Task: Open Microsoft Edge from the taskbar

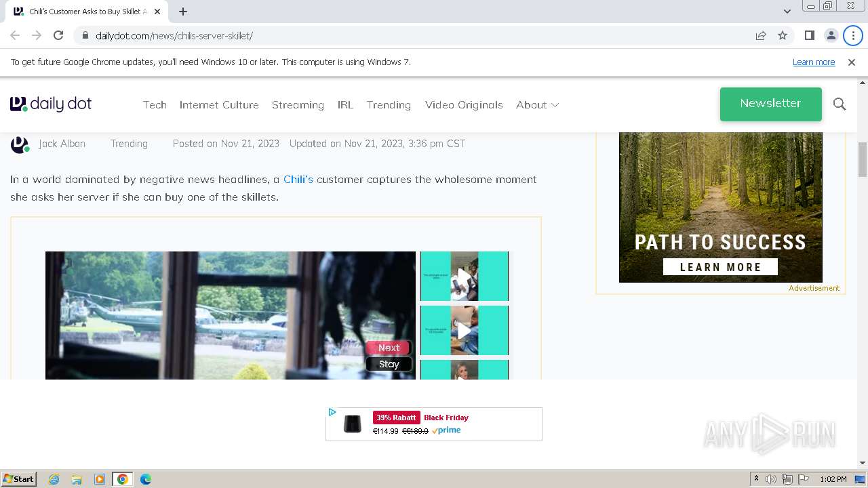Action: (146, 479)
